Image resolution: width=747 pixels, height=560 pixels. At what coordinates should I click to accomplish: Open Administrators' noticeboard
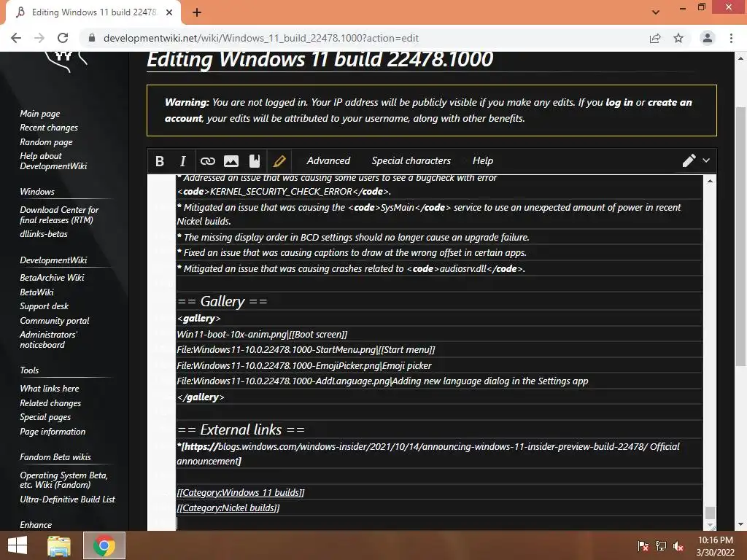point(48,340)
